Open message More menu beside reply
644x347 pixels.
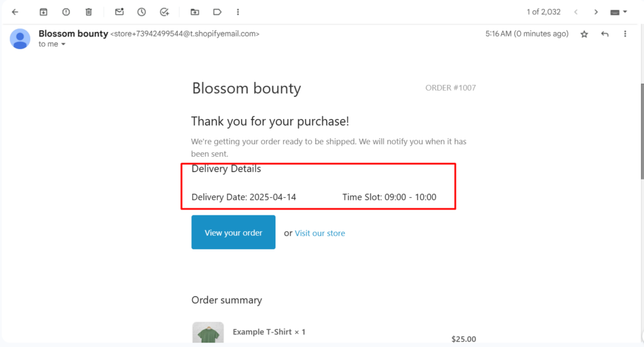click(x=625, y=34)
